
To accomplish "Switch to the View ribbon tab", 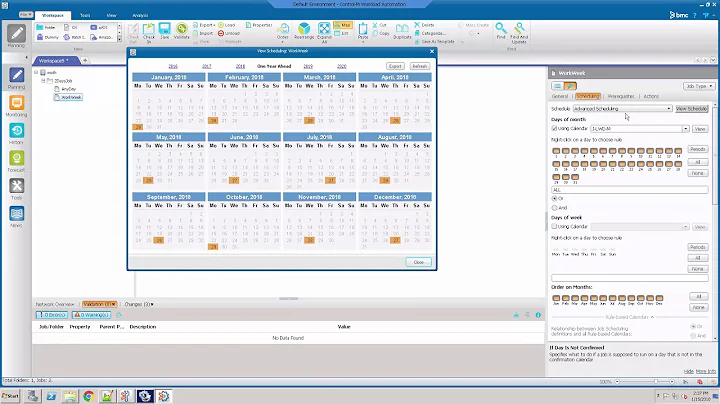I will [x=111, y=15].
